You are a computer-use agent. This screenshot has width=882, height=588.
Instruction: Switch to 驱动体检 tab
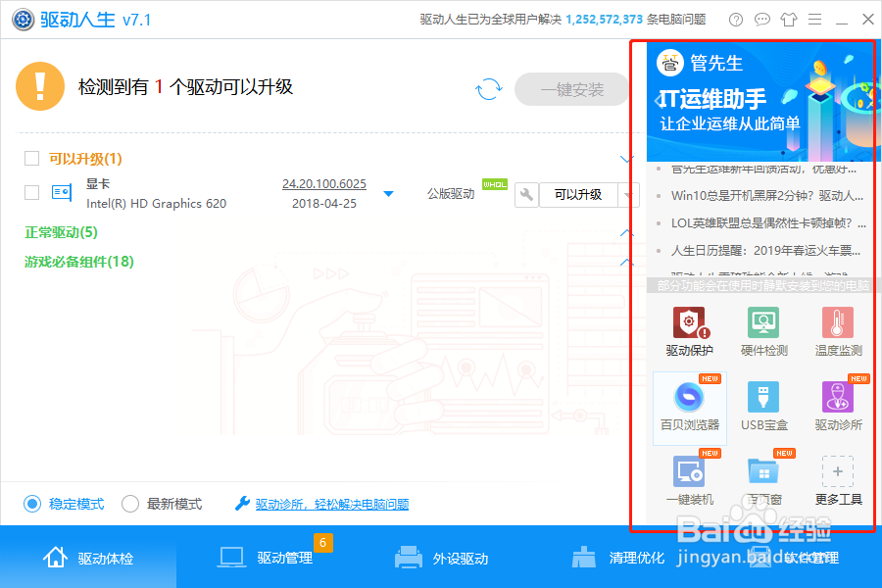click(88, 557)
